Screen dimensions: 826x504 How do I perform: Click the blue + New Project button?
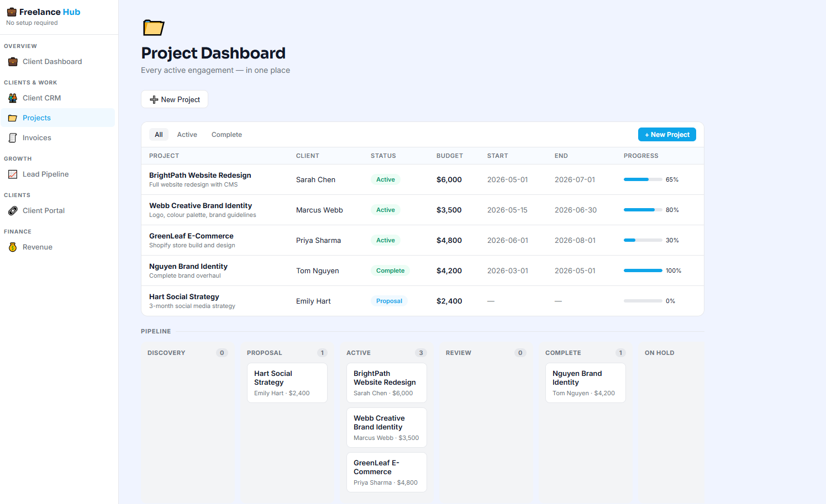tap(667, 135)
